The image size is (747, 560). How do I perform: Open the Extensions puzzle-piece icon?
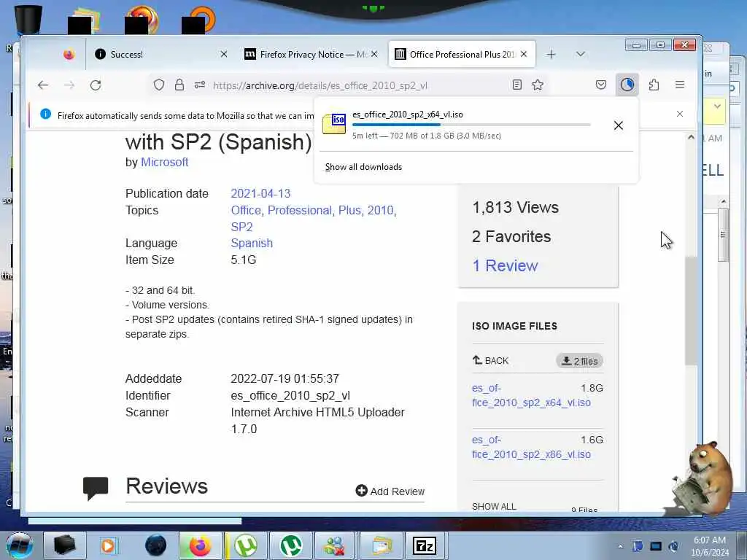click(x=654, y=85)
